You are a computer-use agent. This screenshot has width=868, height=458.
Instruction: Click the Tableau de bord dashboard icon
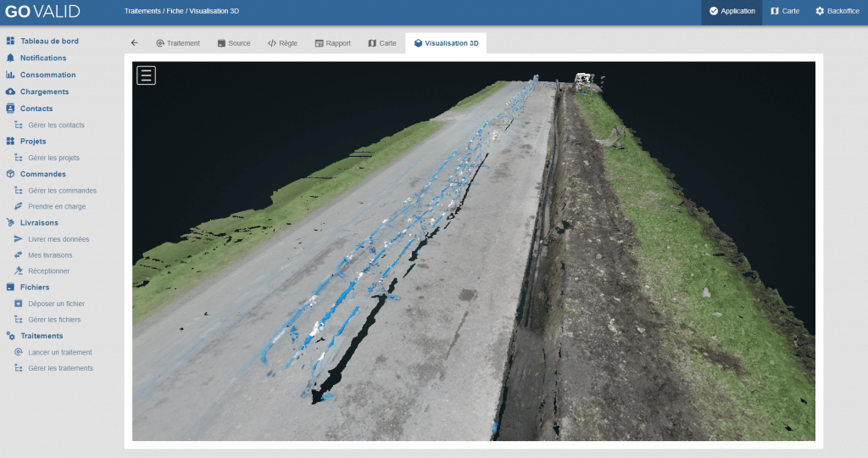click(10, 41)
